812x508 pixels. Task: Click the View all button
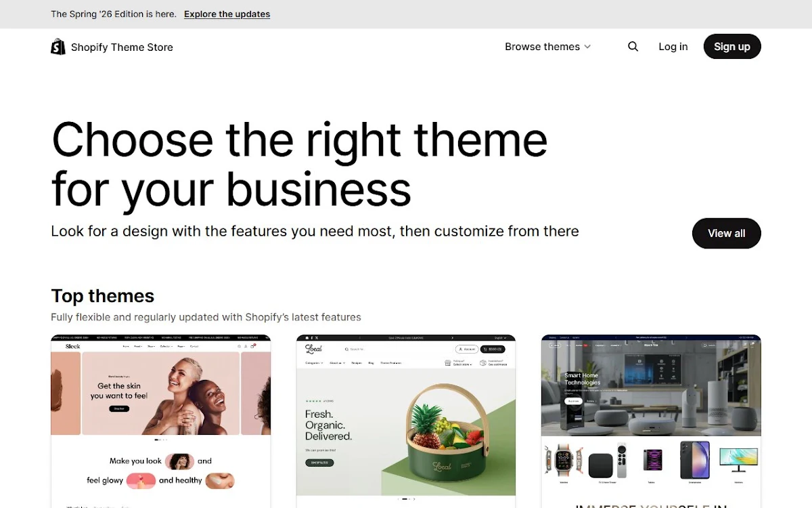[727, 233]
